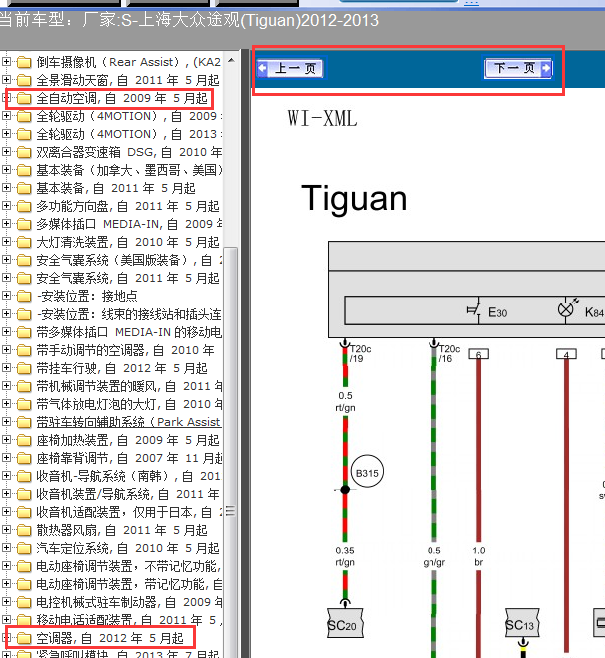Click the tree panel scroll-up arrow
605x658 pixels.
click(231, 61)
